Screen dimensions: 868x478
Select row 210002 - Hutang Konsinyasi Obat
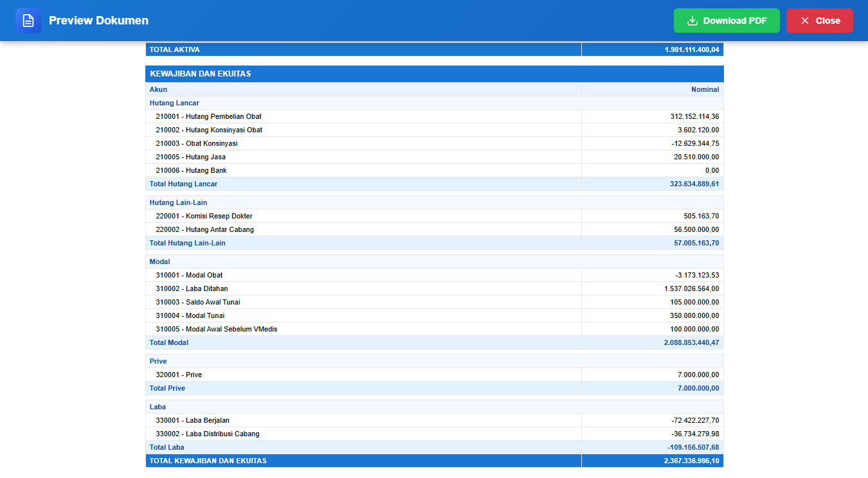435,130
